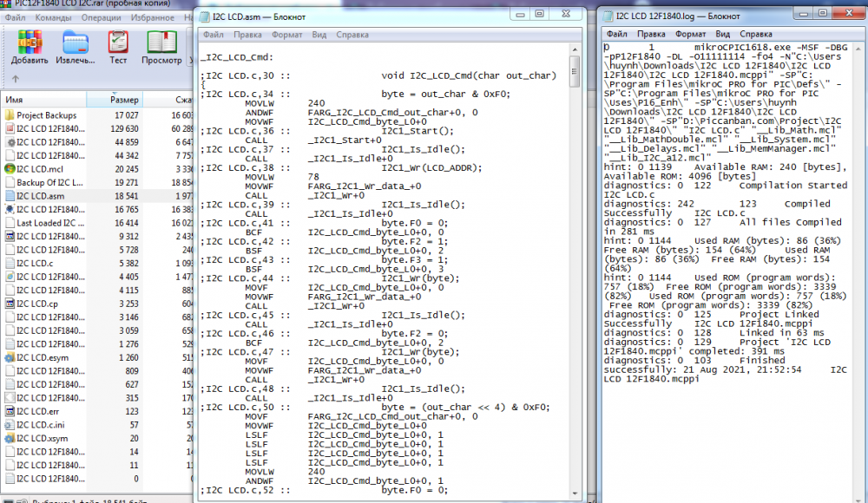The image size is (868, 503).
Task: Click the WinRAR Добавить (Add) icon
Action: click(30, 45)
